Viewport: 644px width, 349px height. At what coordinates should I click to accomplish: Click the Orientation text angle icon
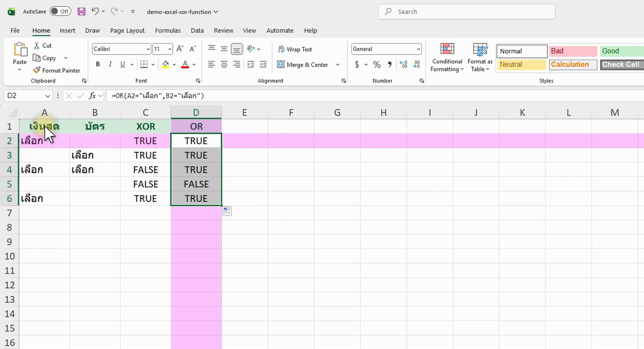click(x=251, y=49)
